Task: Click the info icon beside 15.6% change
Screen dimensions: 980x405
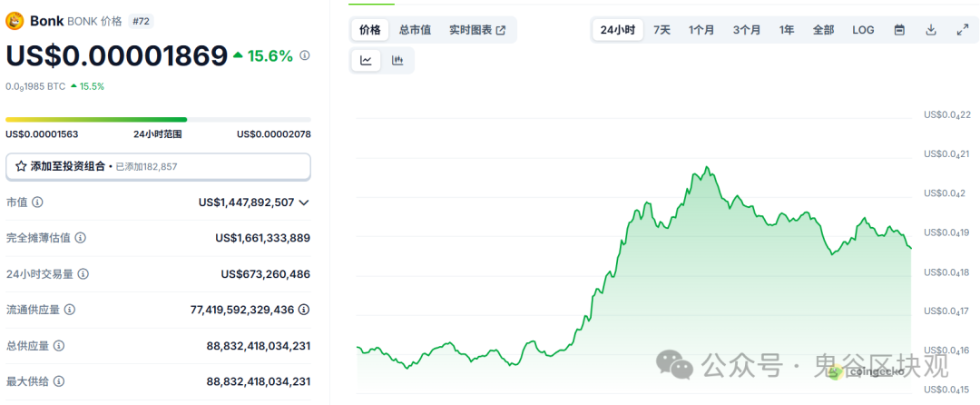Action: pos(305,55)
